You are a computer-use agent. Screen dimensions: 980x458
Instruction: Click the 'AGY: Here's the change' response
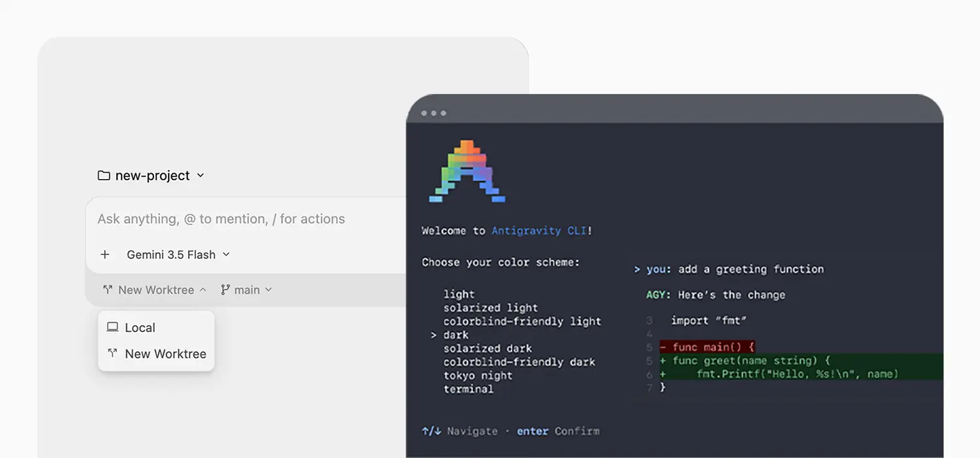[x=716, y=295]
